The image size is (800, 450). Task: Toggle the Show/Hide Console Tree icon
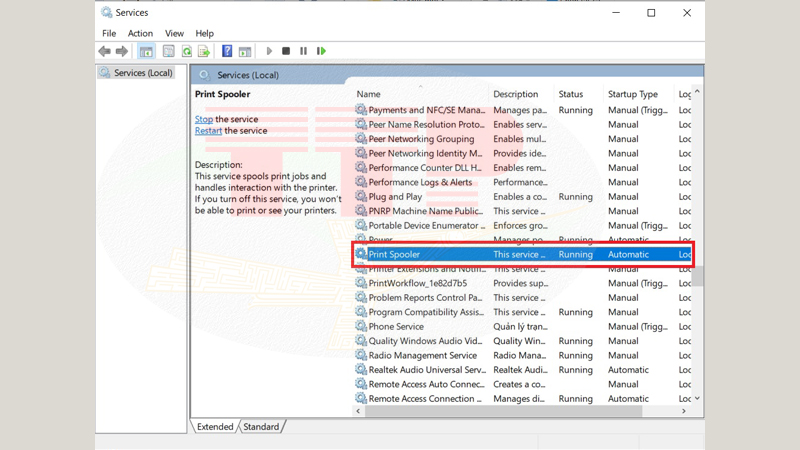coord(146,51)
